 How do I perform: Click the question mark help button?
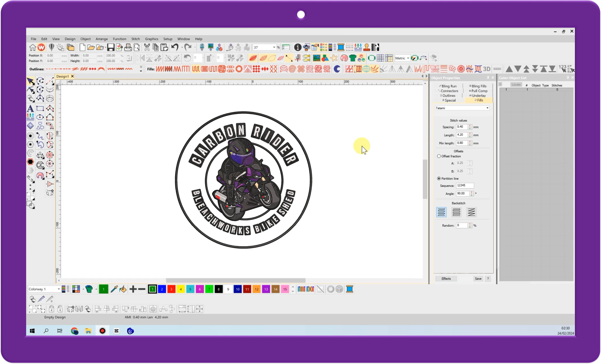pos(488,279)
